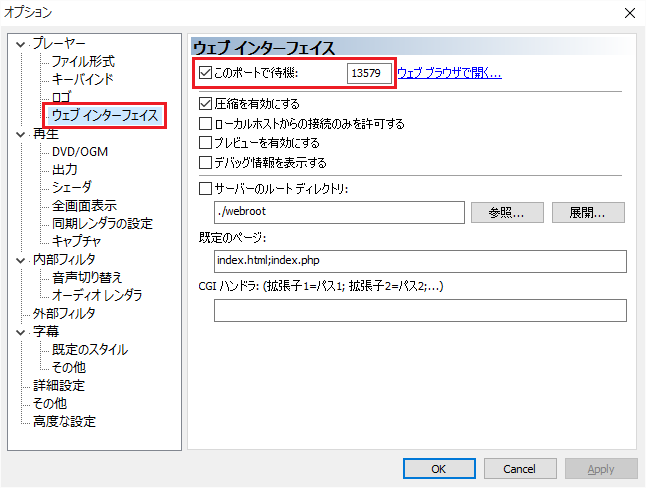Image resolution: width=646 pixels, height=488 pixels.
Task: Select 外部フィルタ in the tree
Action: [x=64, y=313]
